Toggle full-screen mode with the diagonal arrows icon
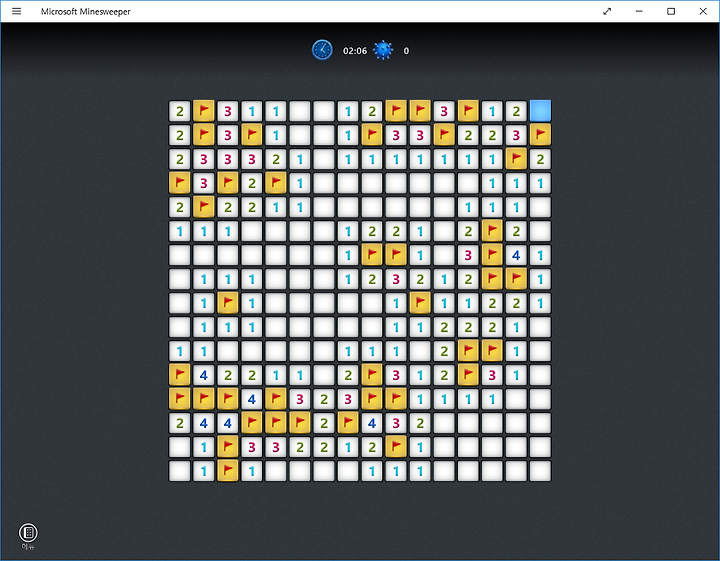Image resolution: width=720 pixels, height=561 pixels. pos(607,11)
